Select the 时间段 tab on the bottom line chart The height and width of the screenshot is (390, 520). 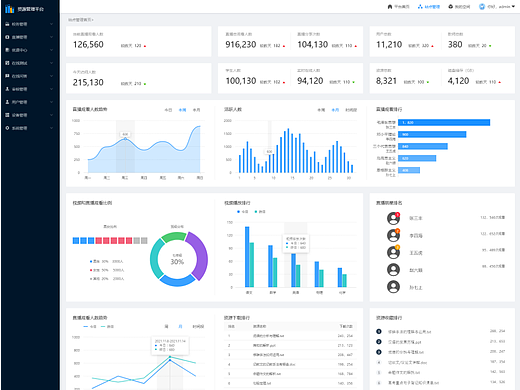198,326
